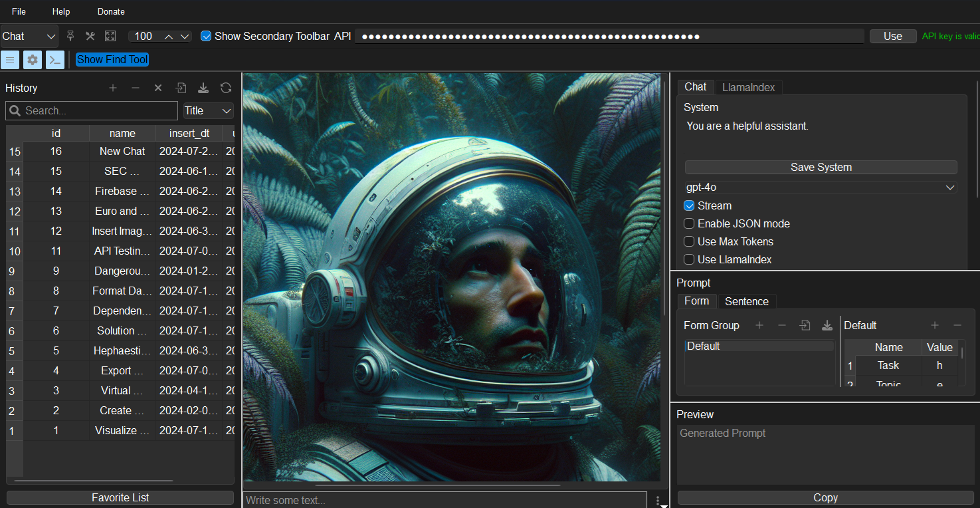Disable the Stream checkbox

click(x=689, y=205)
